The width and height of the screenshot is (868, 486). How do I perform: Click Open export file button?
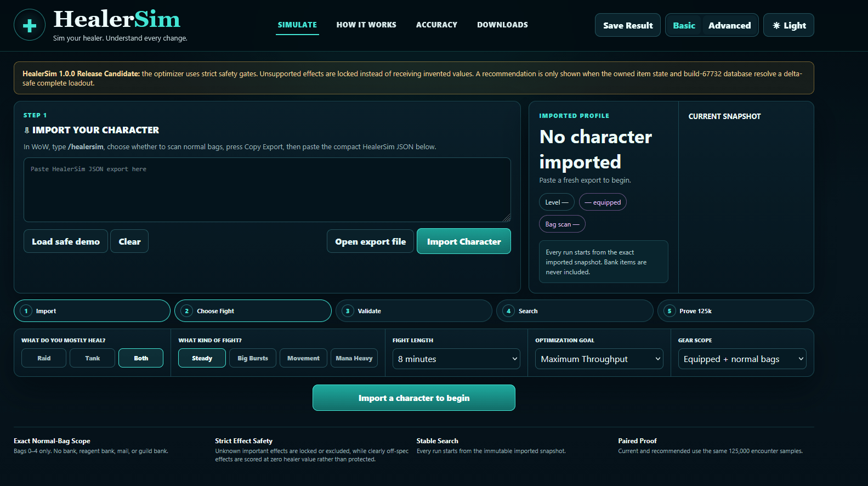click(371, 241)
